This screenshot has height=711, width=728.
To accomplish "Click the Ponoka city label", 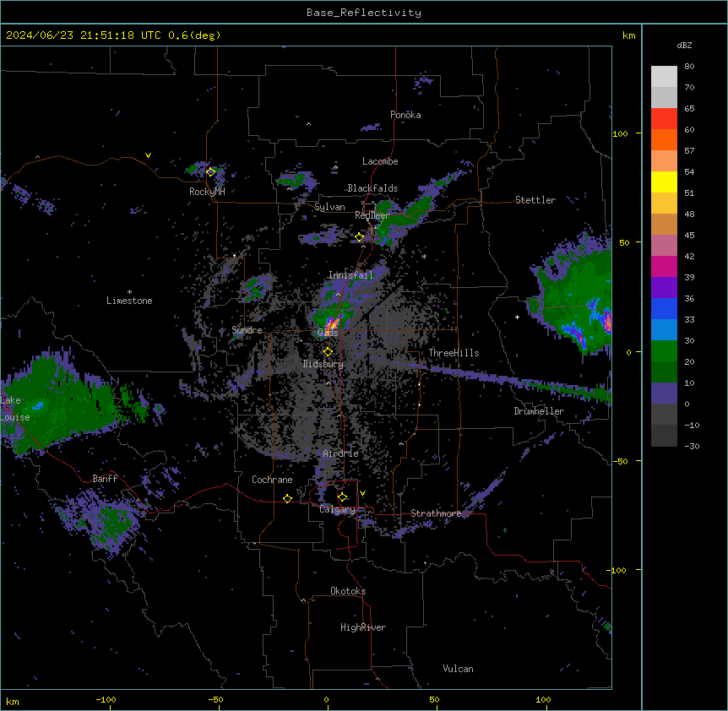I will (x=405, y=115).
